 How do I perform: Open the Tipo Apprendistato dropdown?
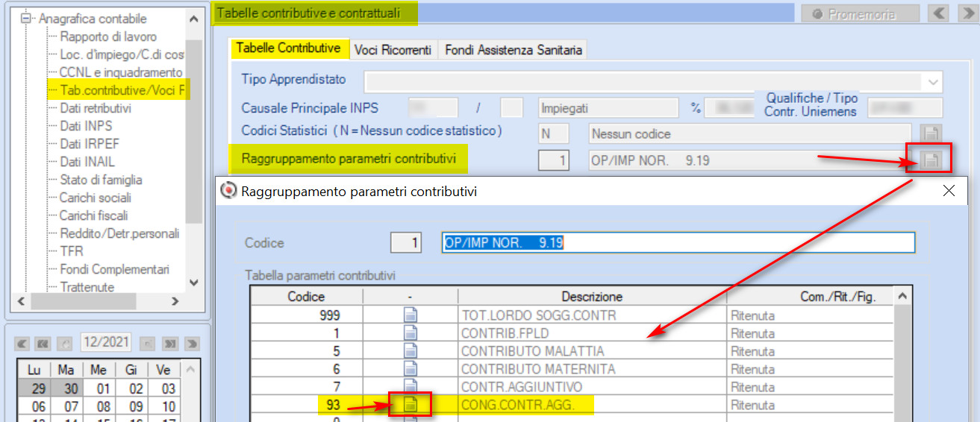(x=933, y=81)
